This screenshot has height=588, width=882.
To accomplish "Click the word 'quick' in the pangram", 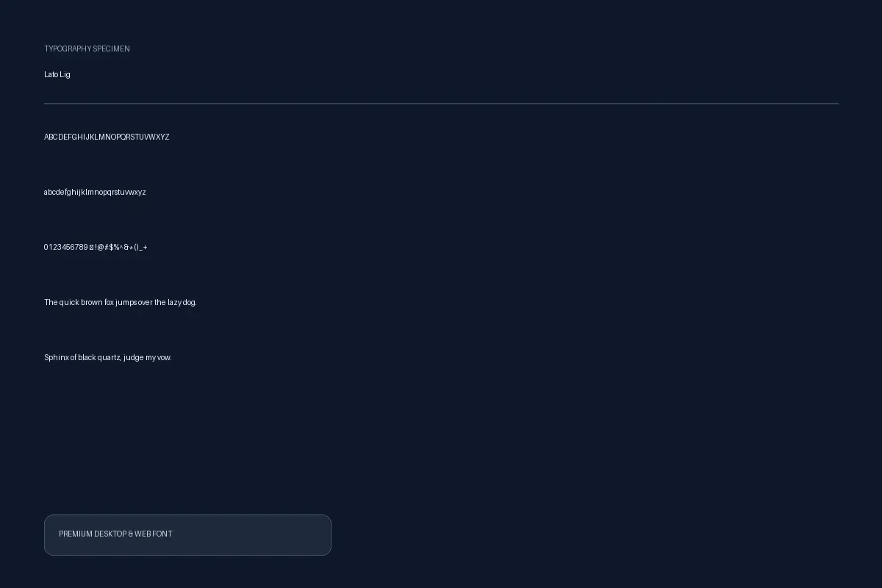I will tap(69, 302).
